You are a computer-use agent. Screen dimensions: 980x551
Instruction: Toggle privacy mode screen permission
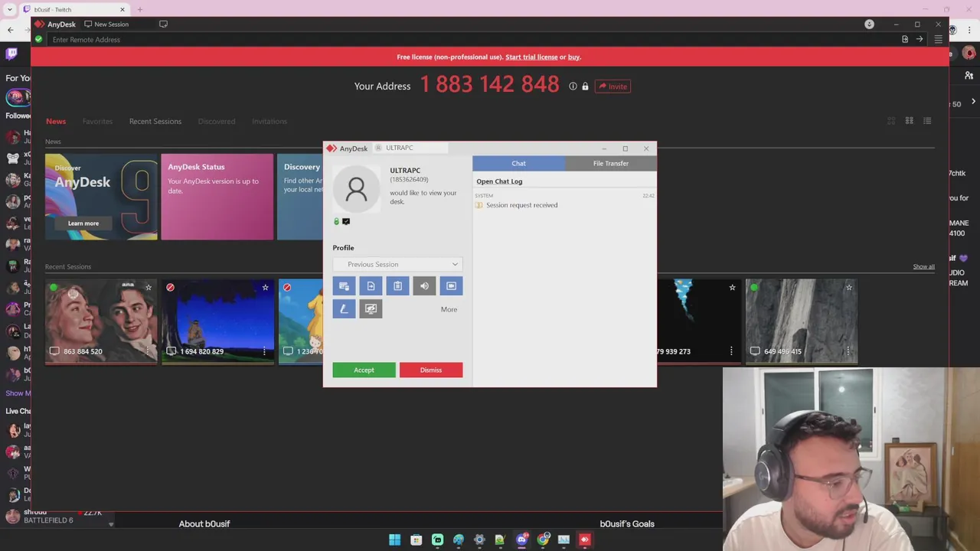[371, 308]
